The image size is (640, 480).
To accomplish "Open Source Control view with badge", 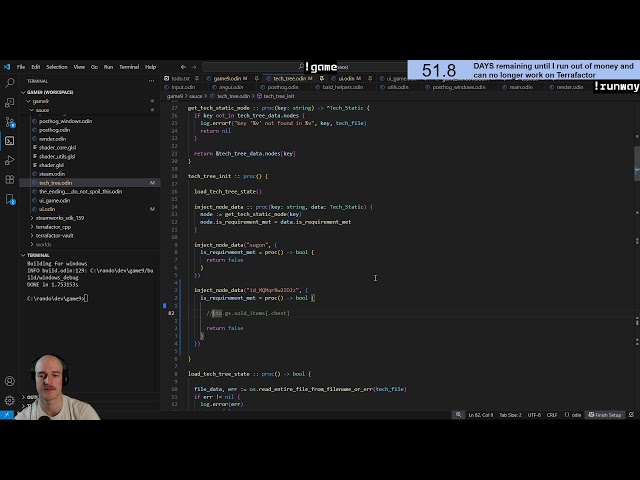I will (x=10, y=122).
